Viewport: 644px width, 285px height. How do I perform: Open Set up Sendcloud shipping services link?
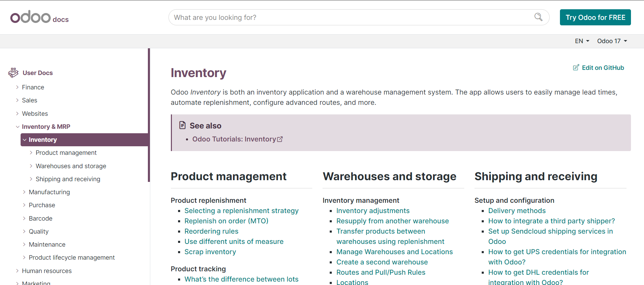tap(551, 236)
